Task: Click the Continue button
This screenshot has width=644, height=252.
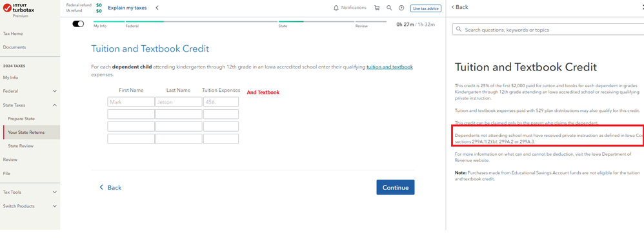Action: coord(396,187)
